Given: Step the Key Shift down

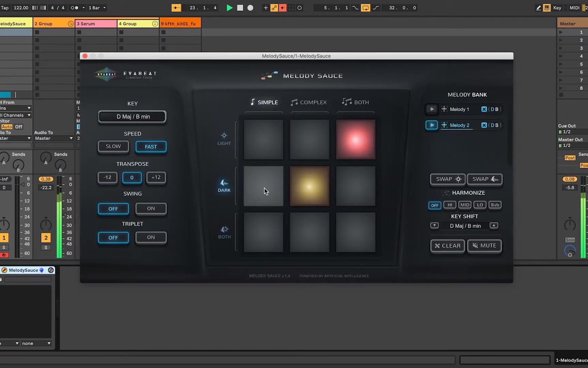Looking at the screenshot, I should (x=435, y=226).
